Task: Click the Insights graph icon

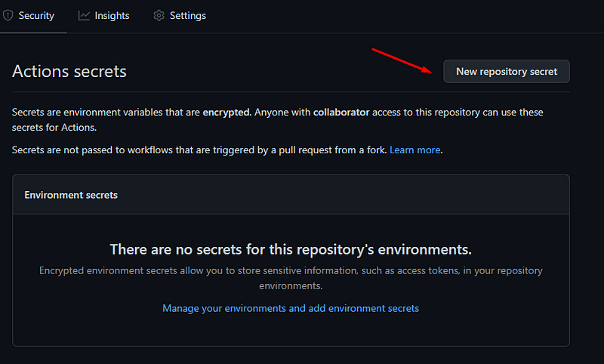Action: pos(84,16)
